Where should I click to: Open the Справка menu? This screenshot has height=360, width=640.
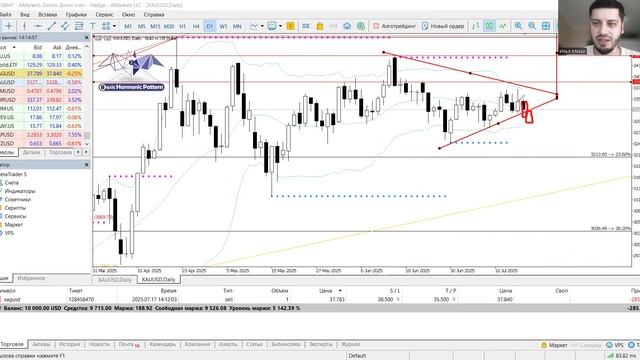pyautogui.click(x=154, y=14)
